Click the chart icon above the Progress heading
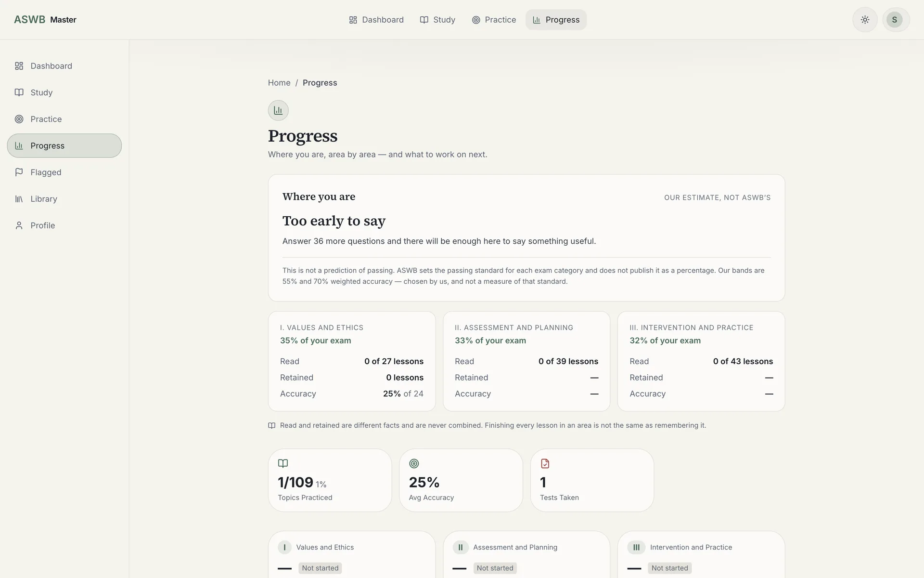 pos(278,110)
